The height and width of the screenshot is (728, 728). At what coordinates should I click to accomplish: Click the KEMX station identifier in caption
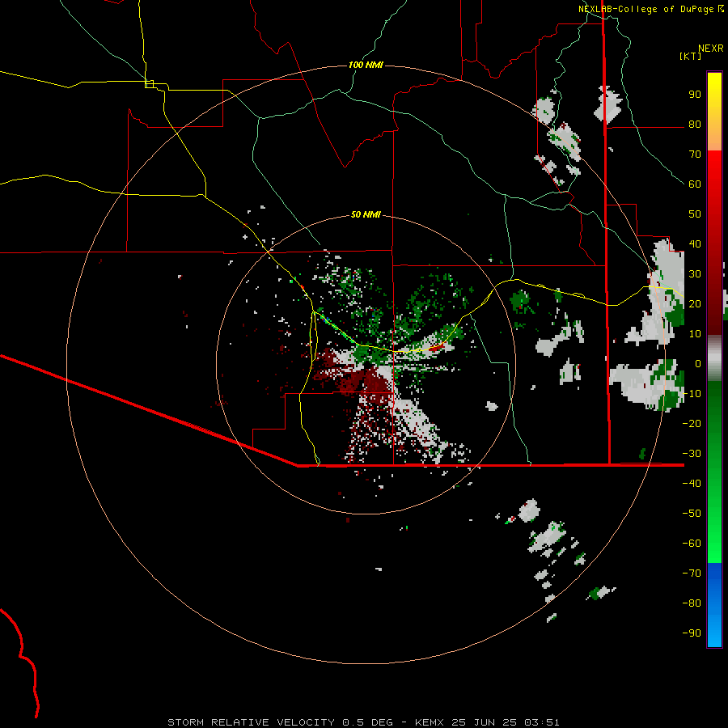pyautogui.click(x=430, y=722)
